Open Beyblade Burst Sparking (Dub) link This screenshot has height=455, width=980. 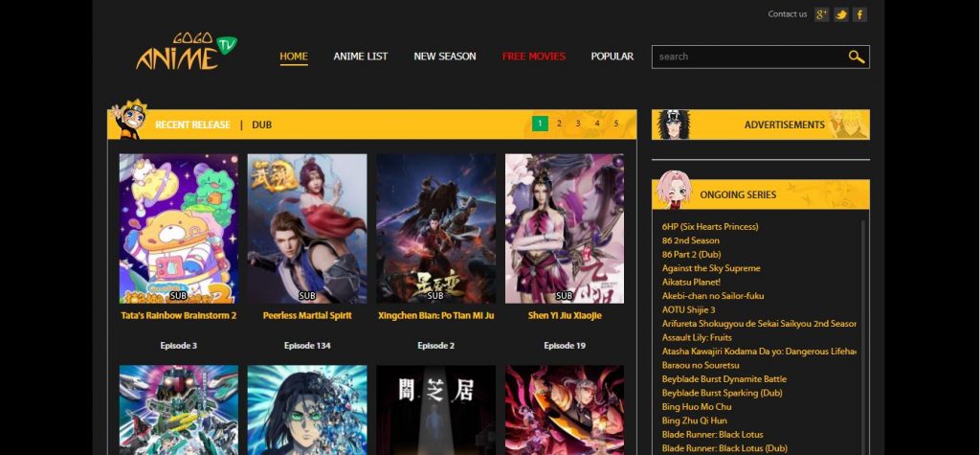pyautogui.click(x=722, y=393)
